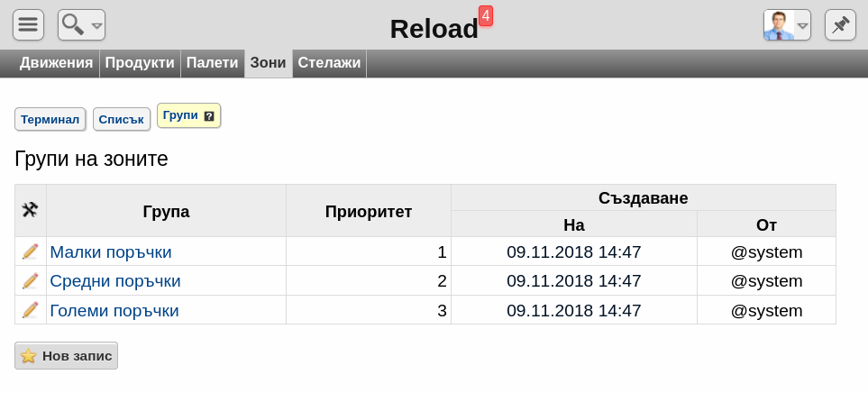This screenshot has height=393, width=868.
Task: Open the Продукти tab
Action: (x=140, y=63)
